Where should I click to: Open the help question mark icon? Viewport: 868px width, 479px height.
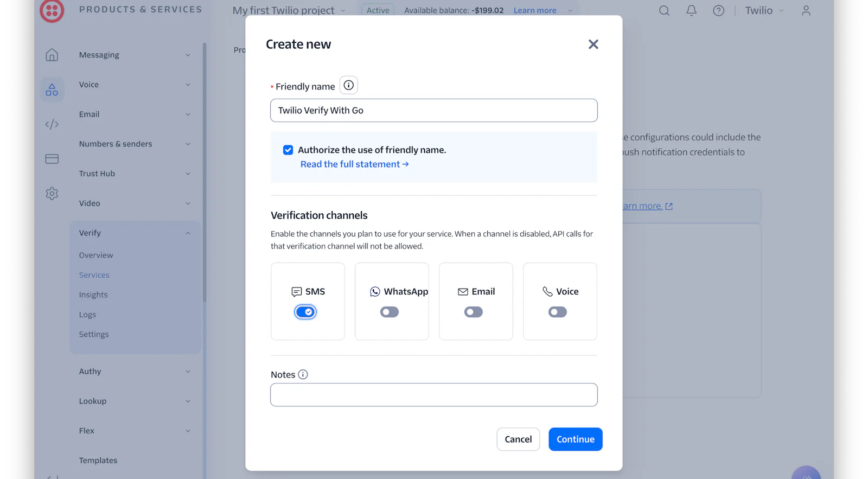[x=718, y=10]
